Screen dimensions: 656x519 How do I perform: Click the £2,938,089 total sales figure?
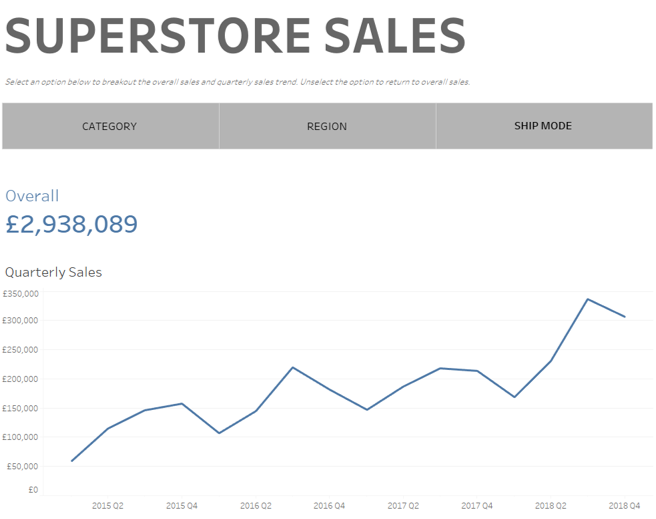(x=71, y=224)
